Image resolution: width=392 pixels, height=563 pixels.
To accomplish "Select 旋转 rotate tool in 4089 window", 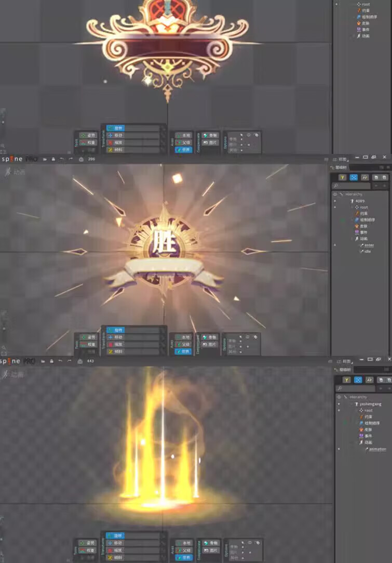I will 115,330.
